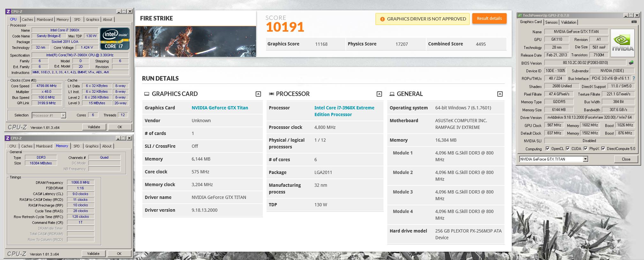Screen dimensions: 644x260
Task: Click the Core Speed value 4799.86 MHz
Action: (x=47, y=86)
